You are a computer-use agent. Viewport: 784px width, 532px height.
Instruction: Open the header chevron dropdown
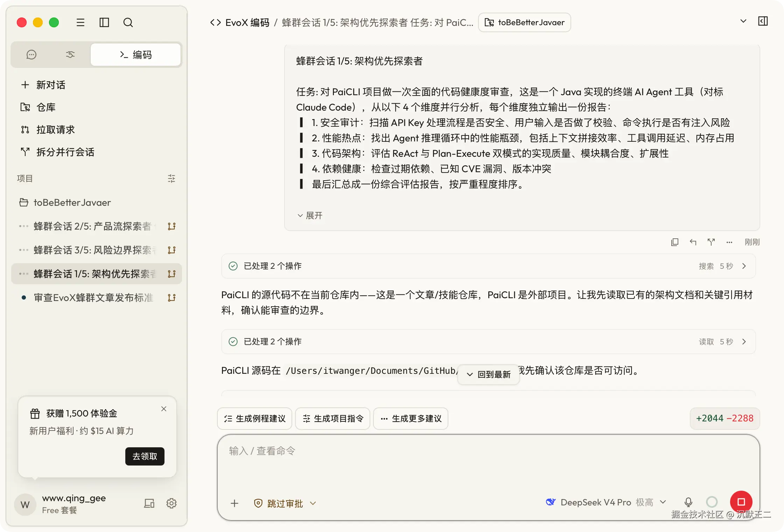743,21
